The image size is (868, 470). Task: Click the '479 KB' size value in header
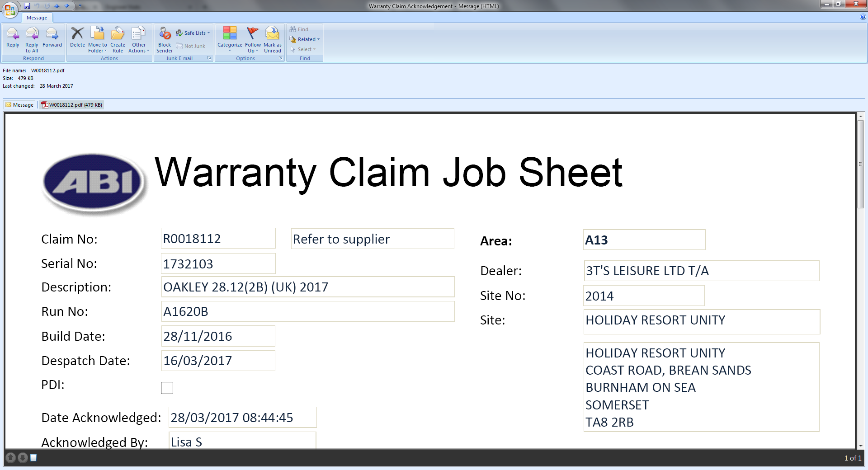(25, 78)
